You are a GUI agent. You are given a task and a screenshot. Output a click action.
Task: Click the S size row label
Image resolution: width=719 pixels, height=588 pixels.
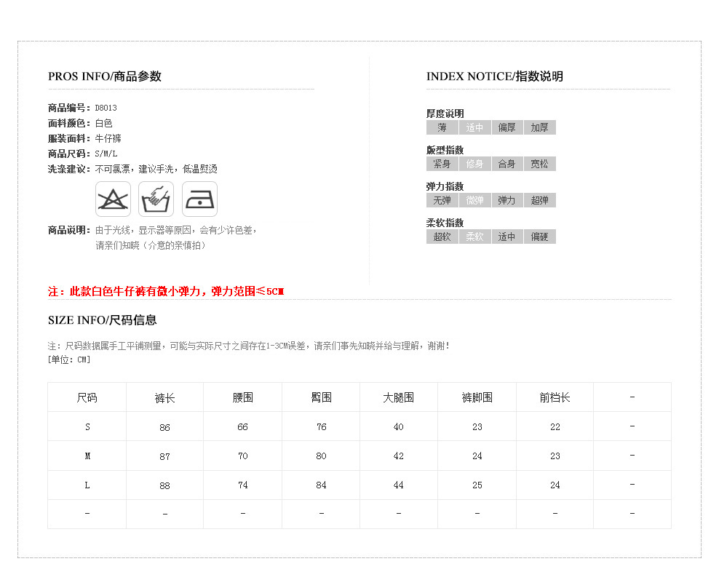click(x=87, y=427)
